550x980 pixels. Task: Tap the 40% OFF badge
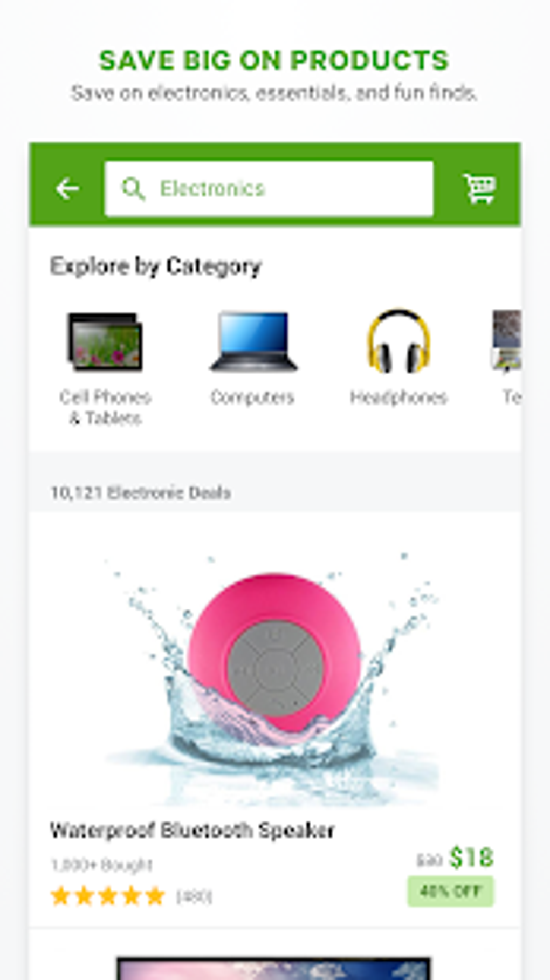[x=450, y=891]
